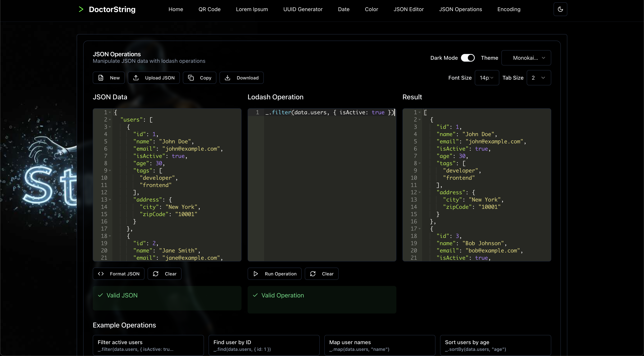Click the green DoctorString logo arrow
The width and height of the screenshot is (644, 356).
pos(81,9)
